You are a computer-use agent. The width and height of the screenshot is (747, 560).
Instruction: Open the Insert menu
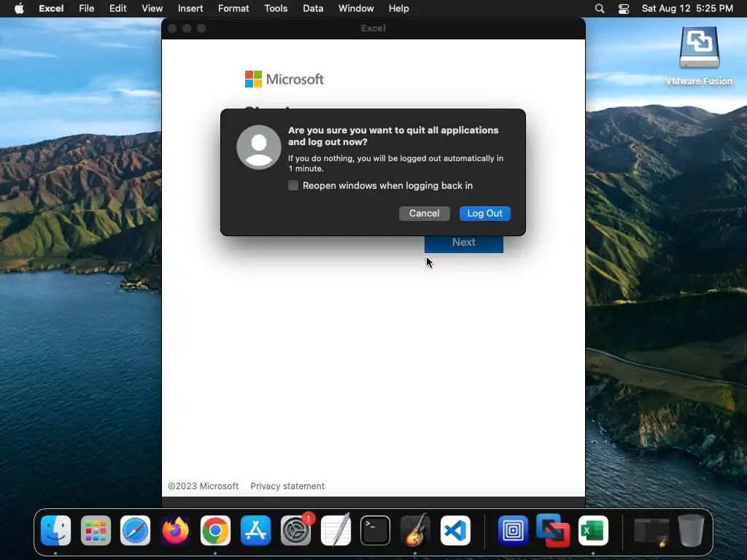tap(190, 9)
